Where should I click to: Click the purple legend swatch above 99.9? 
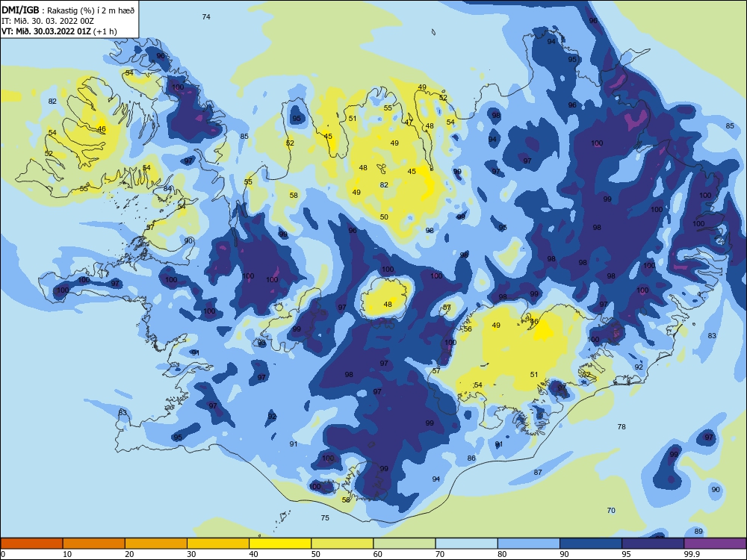(x=715, y=544)
